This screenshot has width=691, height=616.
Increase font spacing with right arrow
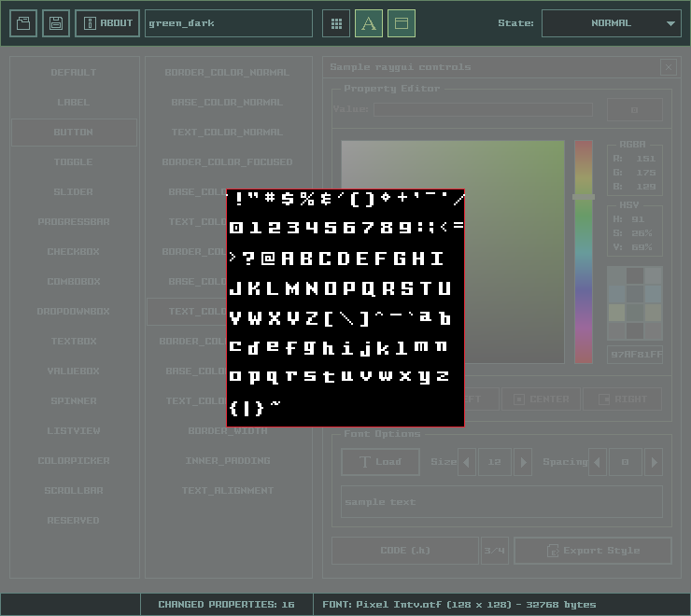click(x=654, y=461)
